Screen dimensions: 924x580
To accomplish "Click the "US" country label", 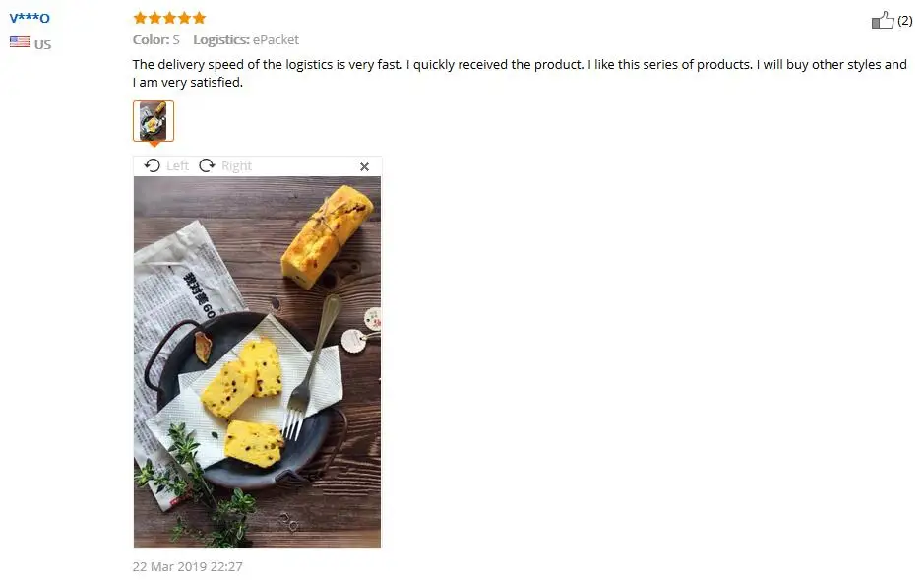I will click(x=42, y=44).
